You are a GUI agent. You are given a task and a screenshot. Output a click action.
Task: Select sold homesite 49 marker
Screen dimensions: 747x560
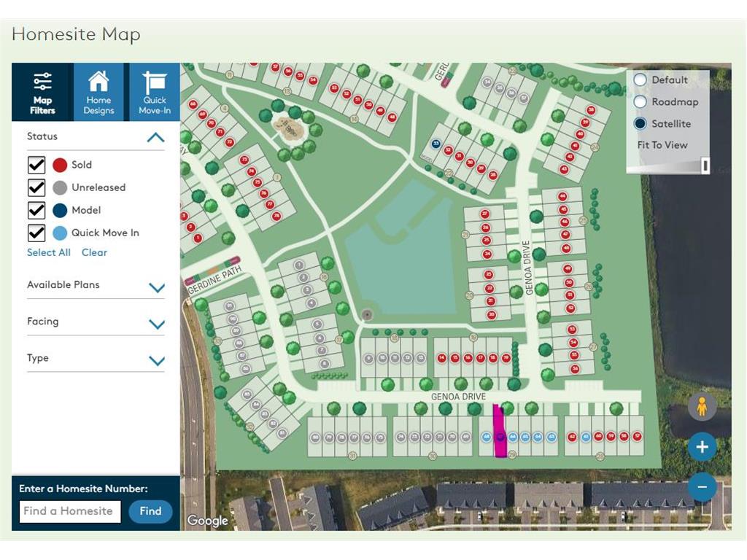[568, 269]
